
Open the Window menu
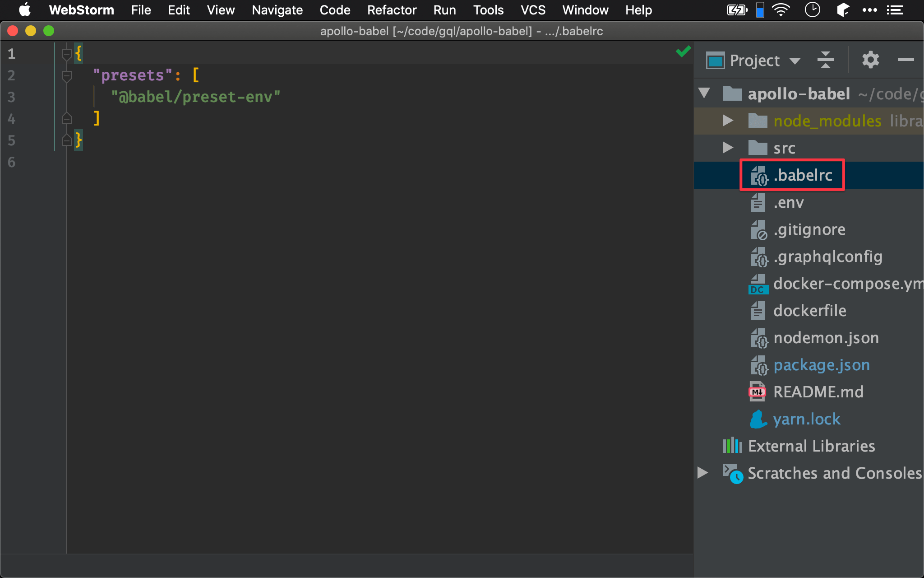coord(585,10)
